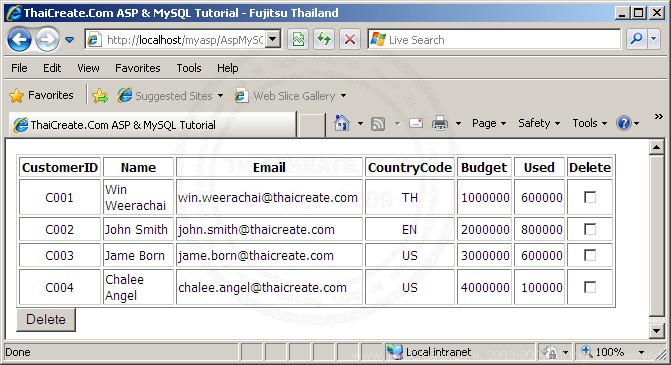This screenshot has width=671, height=365.
Task: Open the Favorites menu in menu bar
Action: pyautogui.click(x=137, y=68)
